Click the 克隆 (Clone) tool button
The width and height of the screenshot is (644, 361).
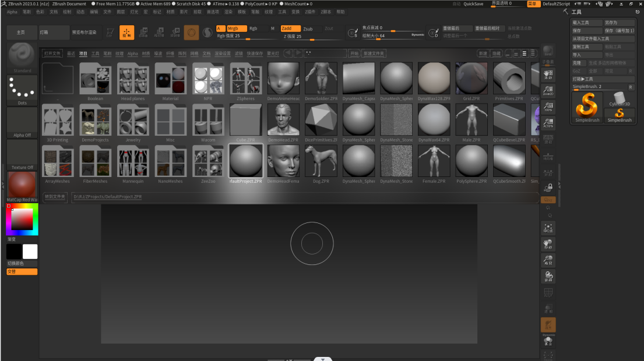578,63
